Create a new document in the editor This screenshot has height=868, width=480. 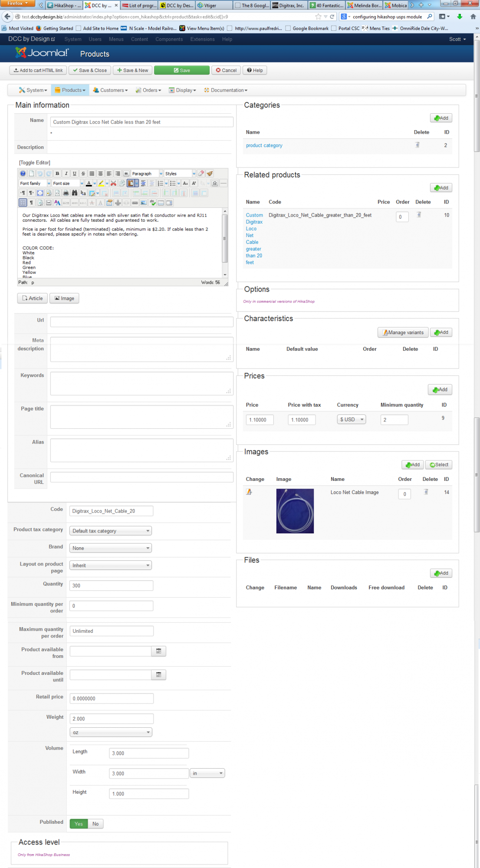pyautogui.click(x=31, y=174)
